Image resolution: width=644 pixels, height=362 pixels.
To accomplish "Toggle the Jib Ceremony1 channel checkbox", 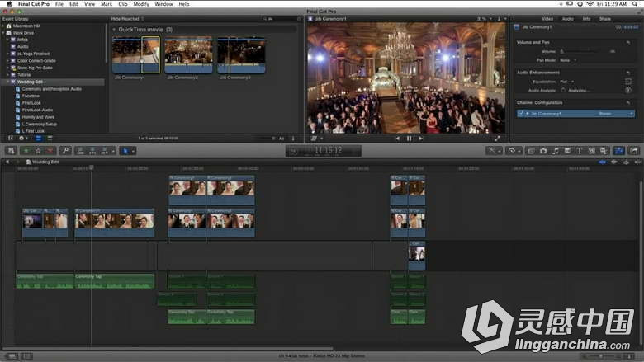I will click(520, 114).
